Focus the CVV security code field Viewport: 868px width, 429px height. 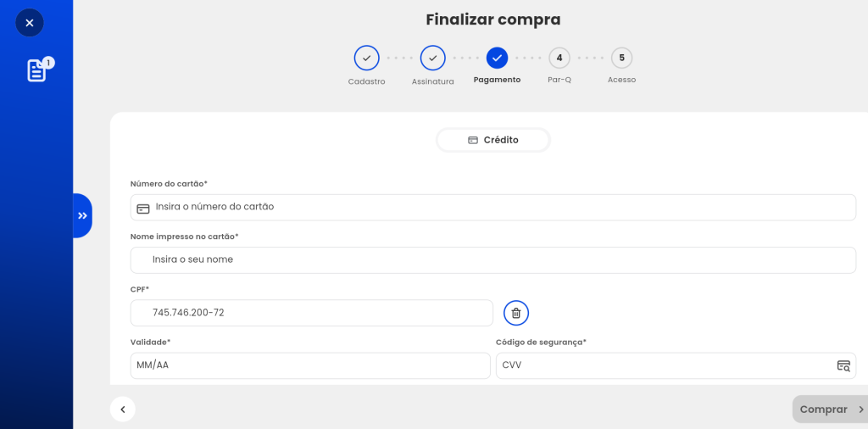(x=676, y=366)
